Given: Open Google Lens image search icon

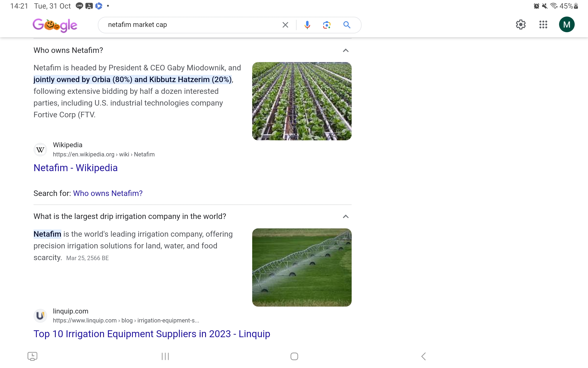Looking at the screenshot, I should click(x=327, y=25).
